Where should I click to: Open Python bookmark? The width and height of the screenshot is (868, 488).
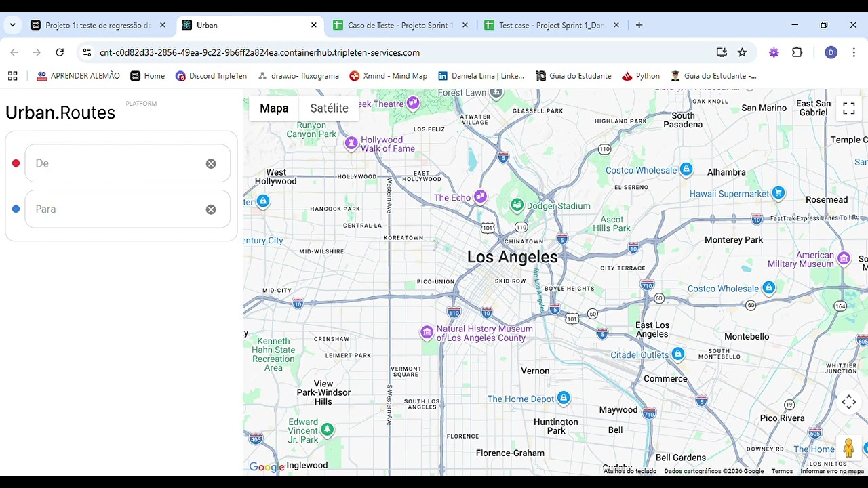tap(641, 76)
